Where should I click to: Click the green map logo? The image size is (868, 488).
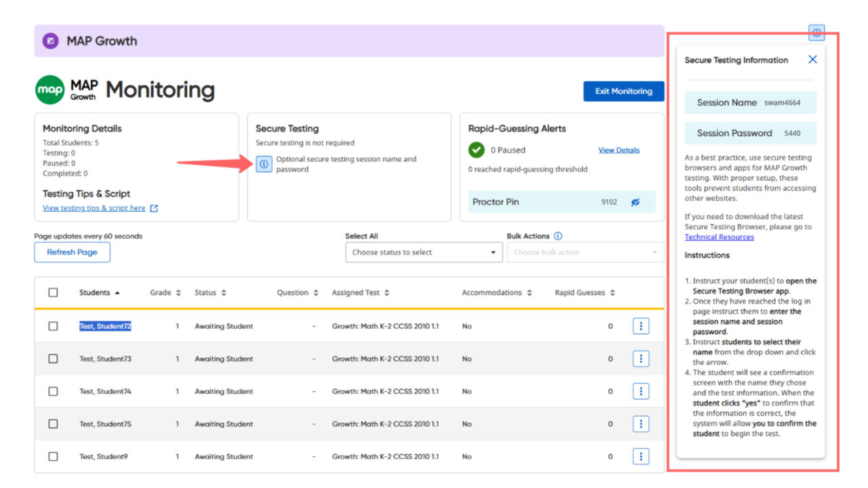pyautogui.click(x=50, y=90)
